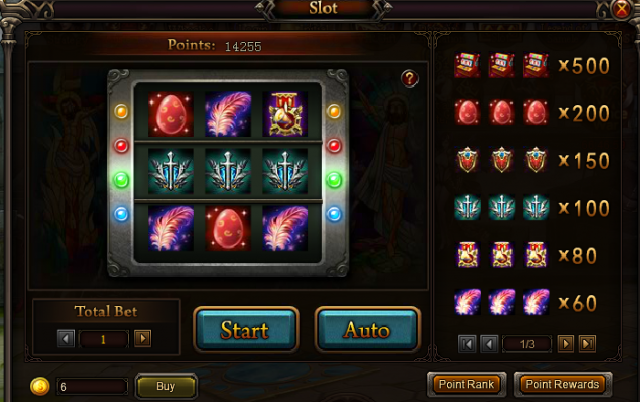Jump to last payout page
The image size is (640, 402).
[x=587, y=344]
